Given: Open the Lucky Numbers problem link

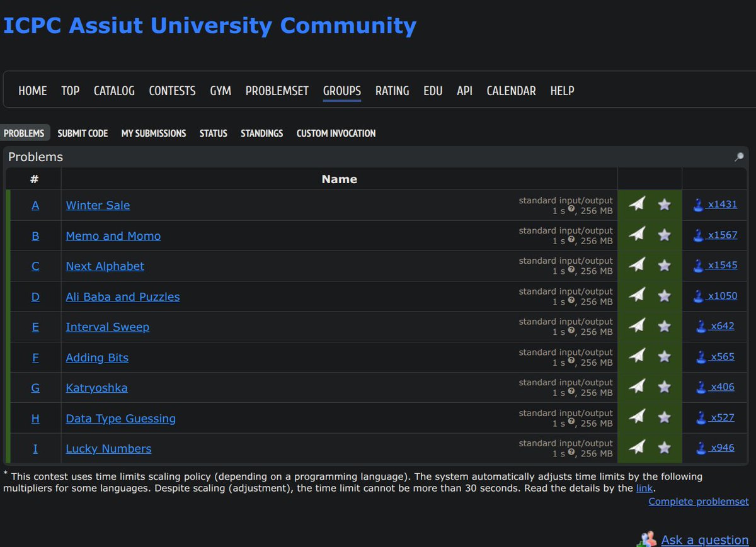Looking at the screenshot, I should click(x=108, y=448).
